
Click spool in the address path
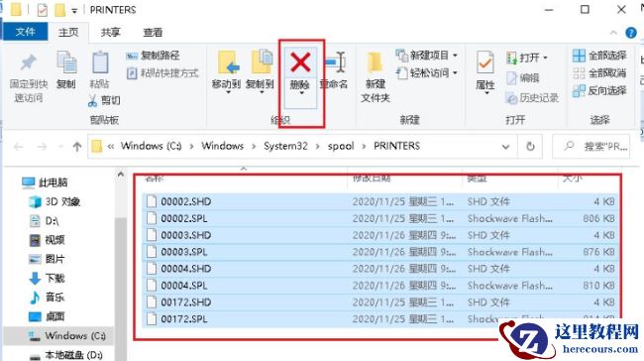(341, 146)
